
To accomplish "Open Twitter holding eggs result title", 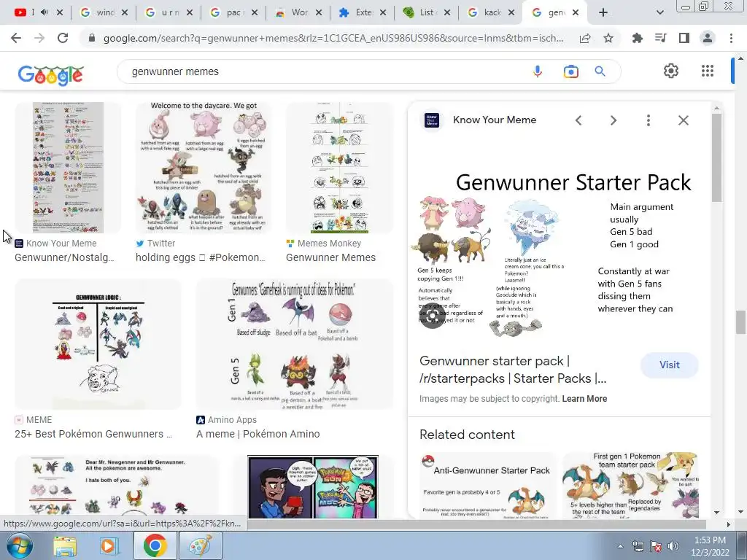I will click(200, 257).
